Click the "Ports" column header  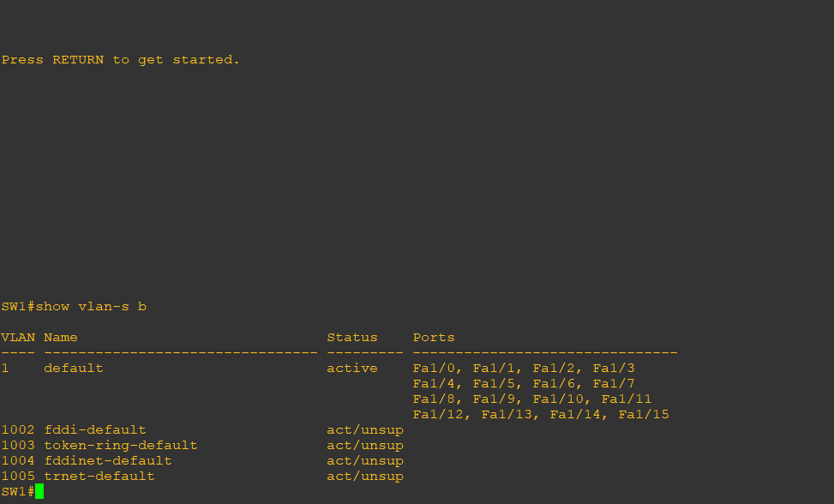point(434,337)
